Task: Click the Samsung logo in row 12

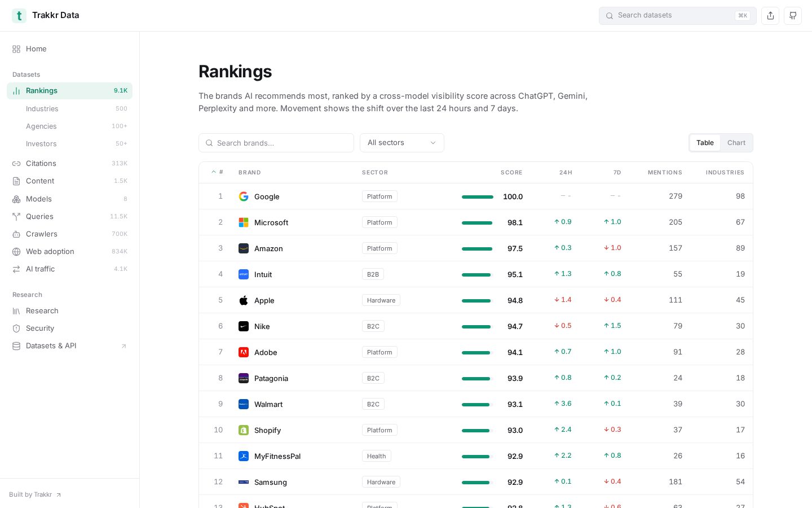Action: (244, 482)
